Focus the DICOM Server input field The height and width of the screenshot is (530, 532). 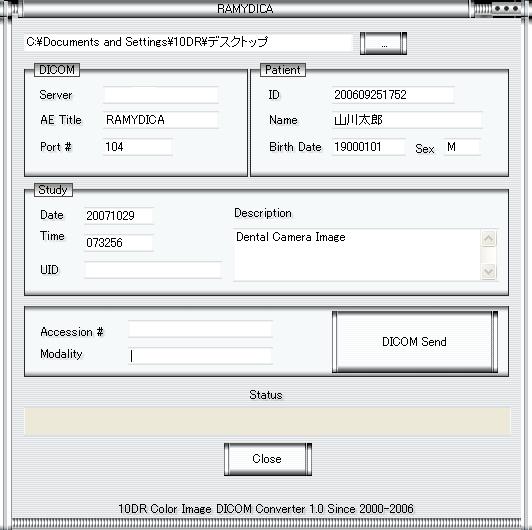pyautogui.click(x=161, y=95)
